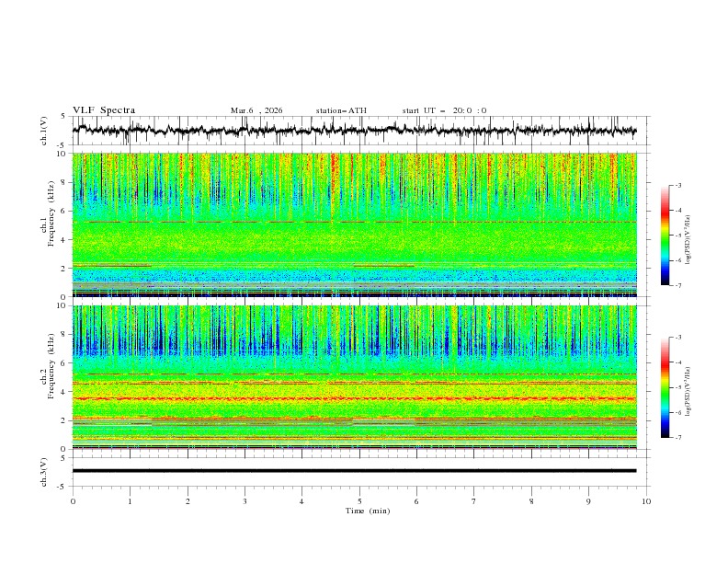
Task: Click the ch.1 colorbar "-3" tick label
Action: (677, 185)
